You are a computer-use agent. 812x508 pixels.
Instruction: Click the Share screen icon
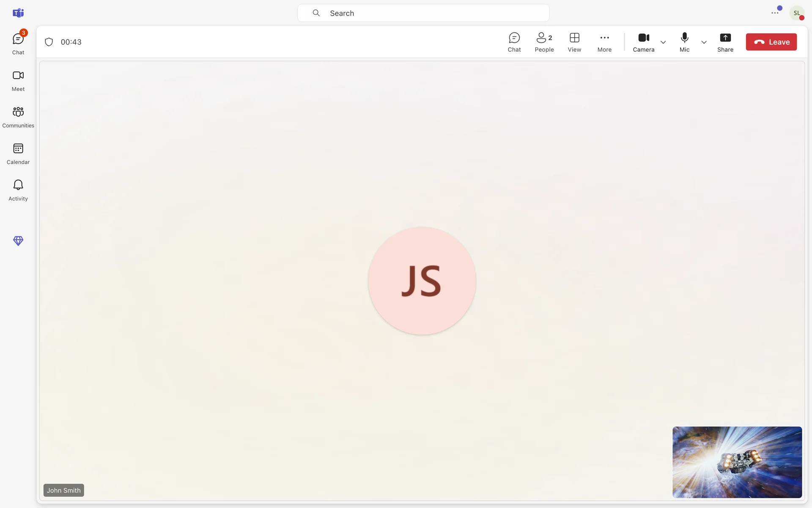pyautogui.click(x=725, y=42)
